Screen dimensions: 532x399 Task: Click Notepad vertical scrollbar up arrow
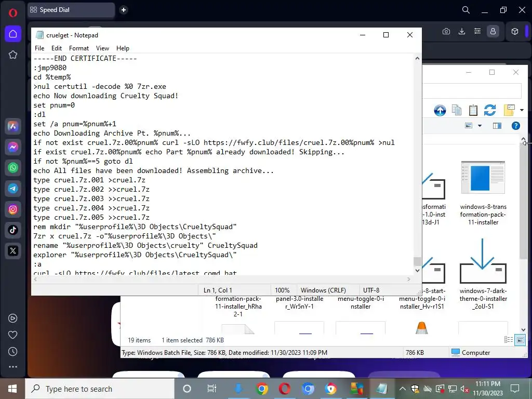(417, 58)
